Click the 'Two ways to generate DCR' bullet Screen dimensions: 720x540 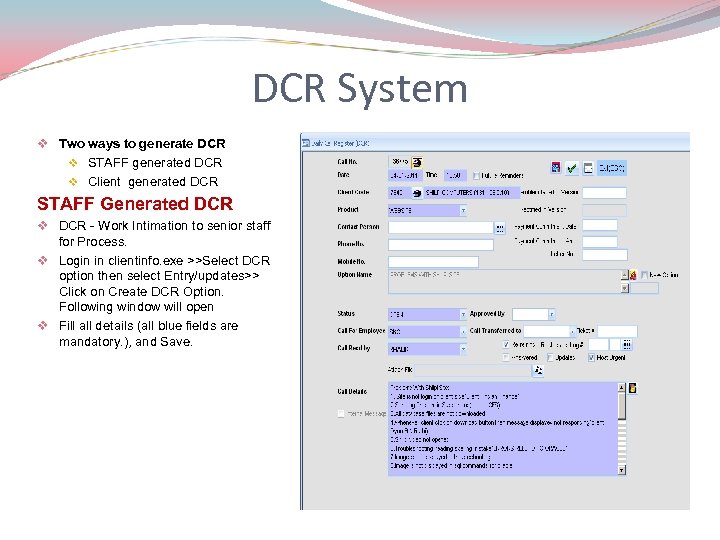click(142, 144)
